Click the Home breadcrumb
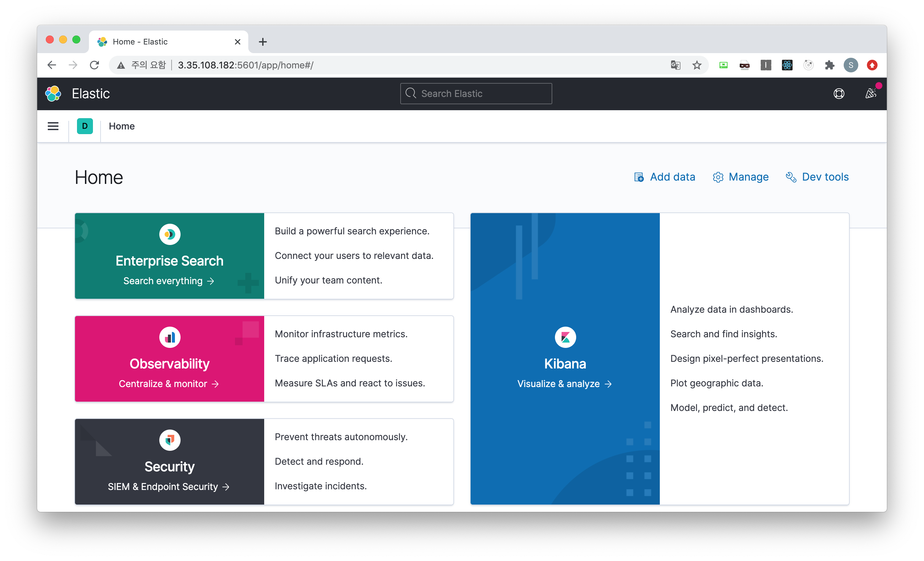The image size is (924, 561). pos(122,126)
